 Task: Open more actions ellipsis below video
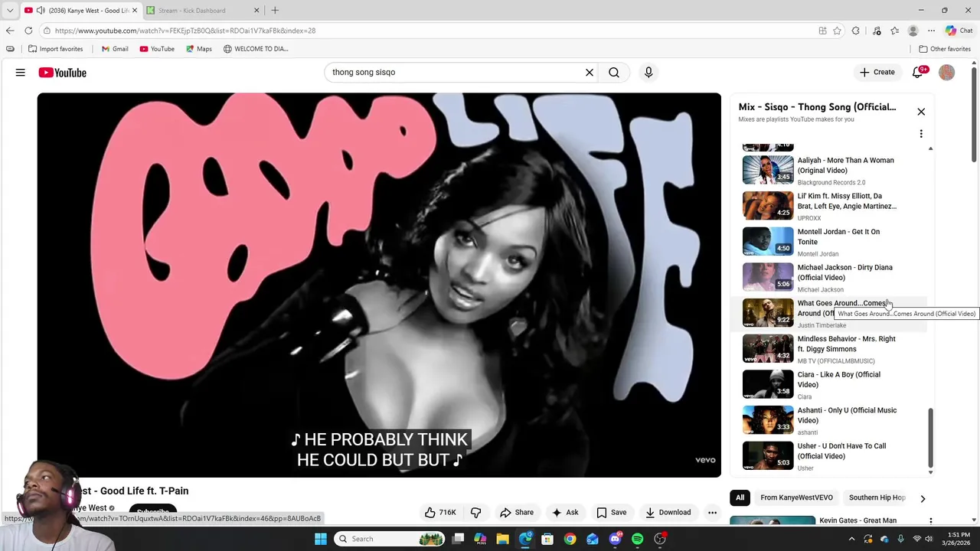(x=712, y=513)
